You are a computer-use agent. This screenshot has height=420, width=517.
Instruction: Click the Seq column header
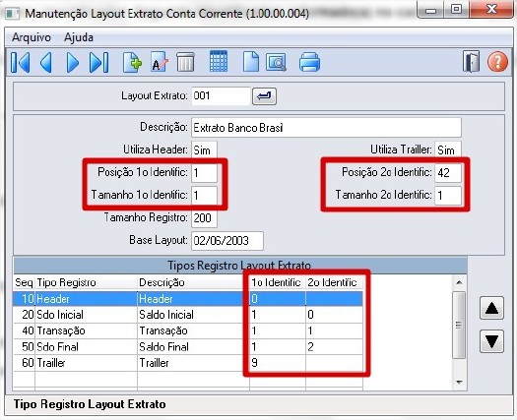(x=24, y=282)
